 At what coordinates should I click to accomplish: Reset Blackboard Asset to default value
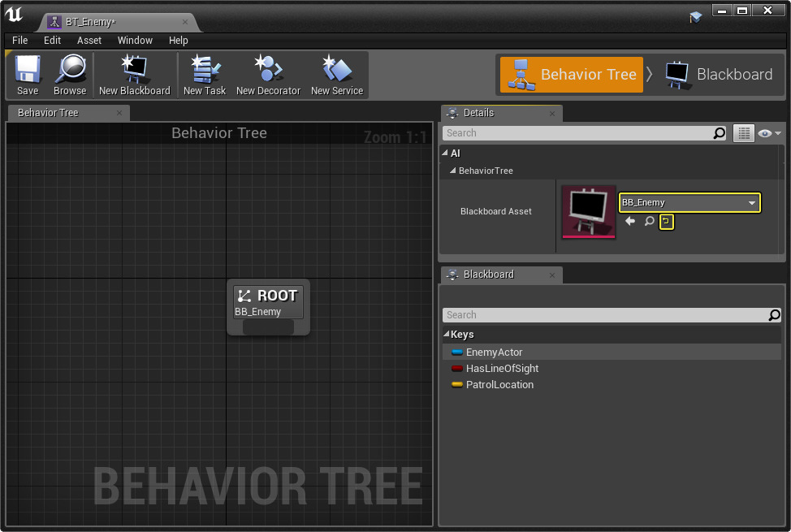[666, 221]
